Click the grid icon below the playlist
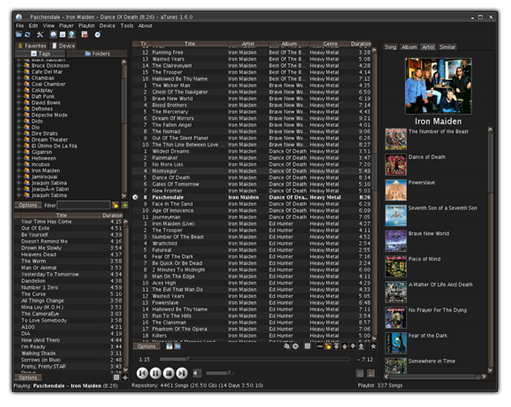The image size is (511, 407). click(307, 347)
